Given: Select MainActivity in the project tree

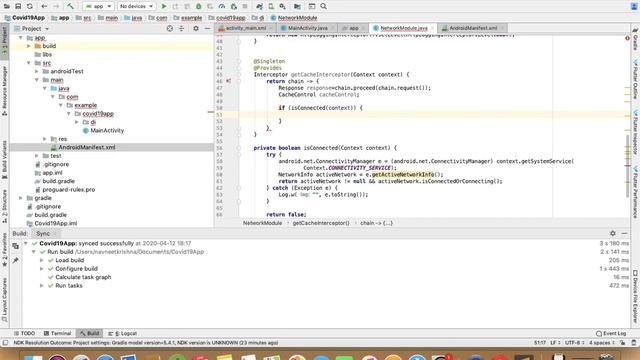Looking at the screenshot, I should click(x=107, y=131).
